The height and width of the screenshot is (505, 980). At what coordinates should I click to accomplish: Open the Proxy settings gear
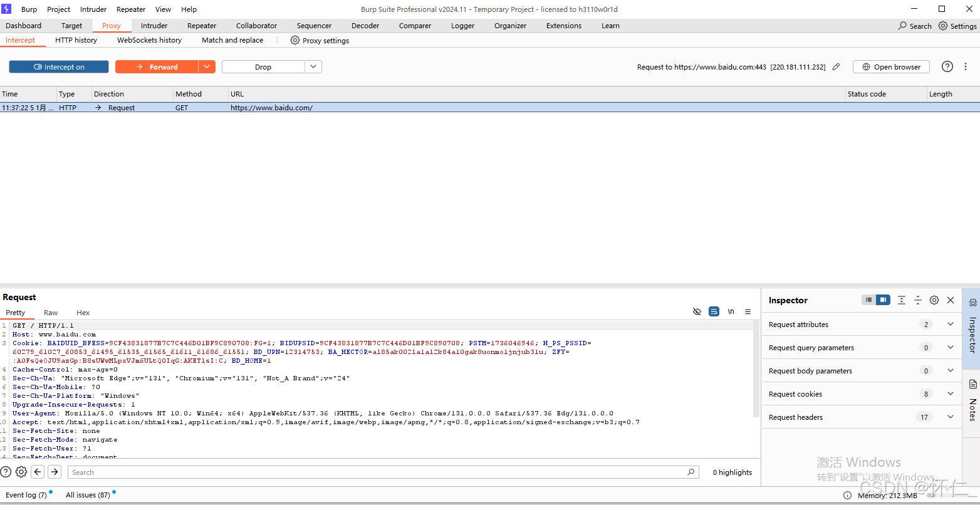point(295,40)
